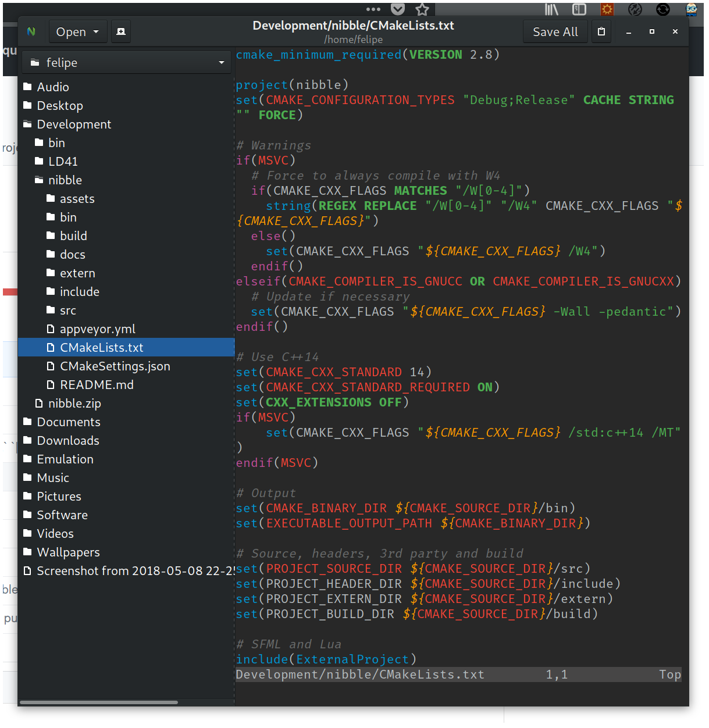
Task: Click the folder icon beside Music
Action: point(27,478)
